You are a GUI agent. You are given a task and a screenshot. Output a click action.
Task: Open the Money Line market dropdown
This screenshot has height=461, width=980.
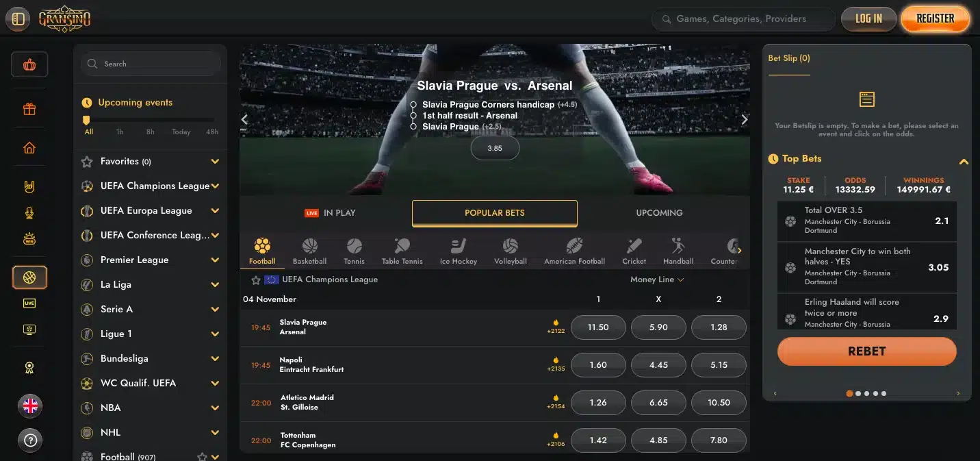[x=657, y=279]
